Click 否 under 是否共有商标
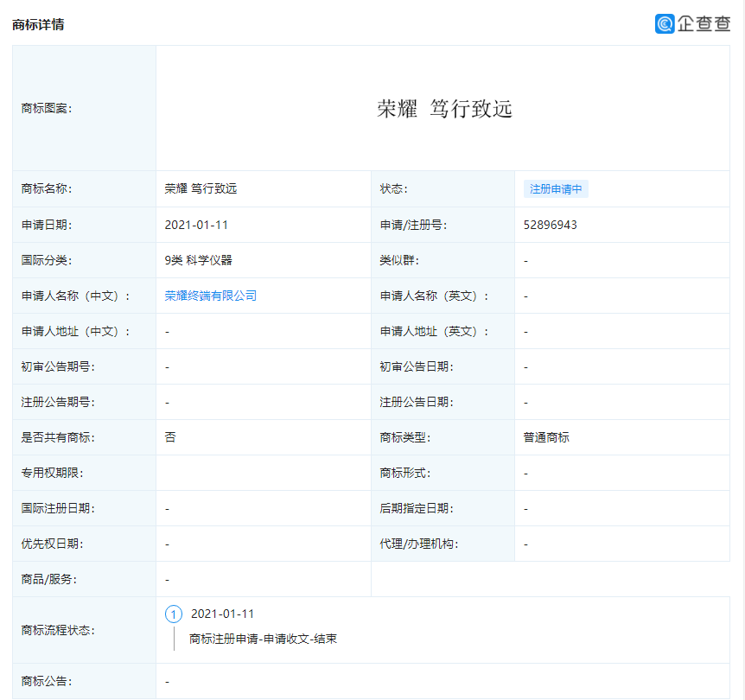This screenshot has width=745, height=700. click(167, 437)
